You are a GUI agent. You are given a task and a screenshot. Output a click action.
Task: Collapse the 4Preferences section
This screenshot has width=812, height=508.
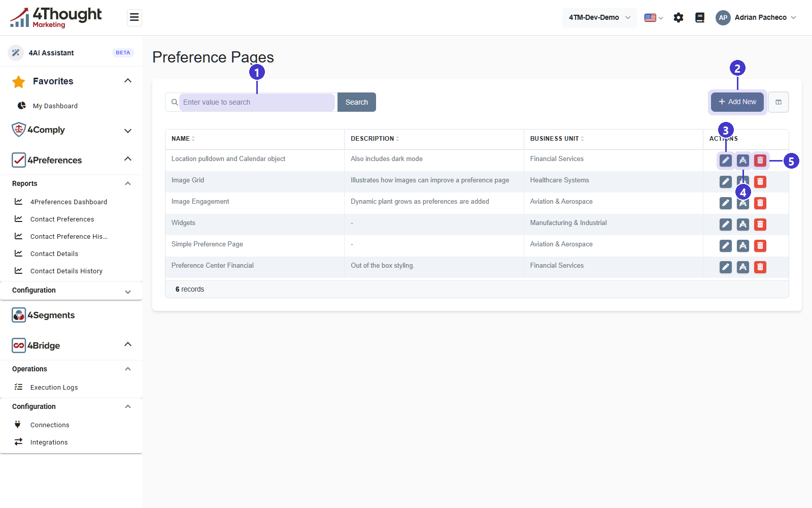[128, 159]
